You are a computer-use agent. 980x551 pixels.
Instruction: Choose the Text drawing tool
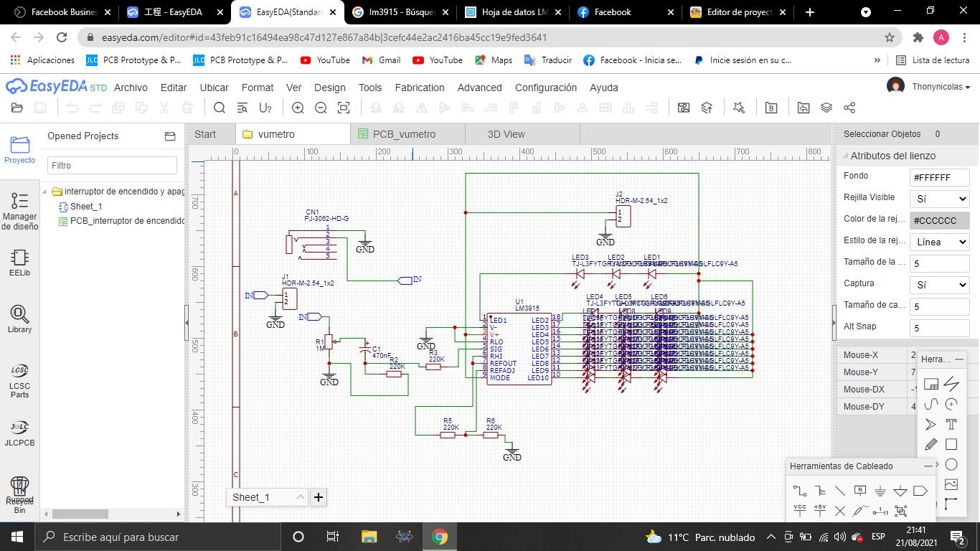pos(951,424)
